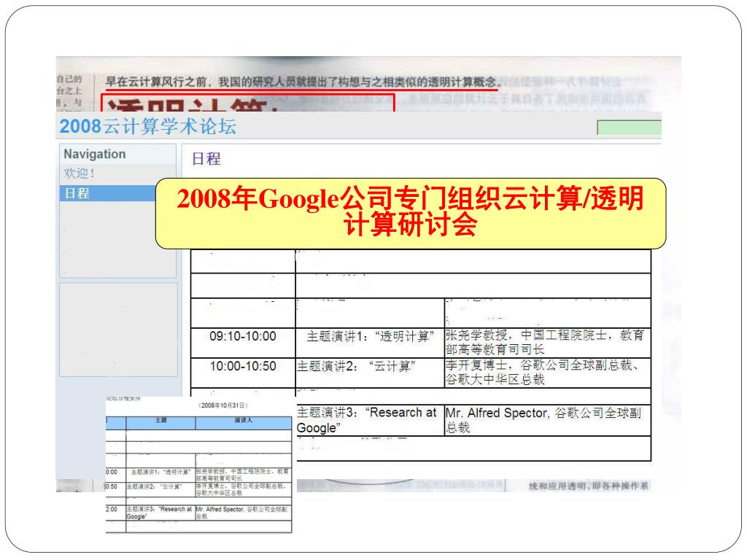
Task: Select the 主题演讲1 "透明计算" cell
Action: [x=370, y=343]
